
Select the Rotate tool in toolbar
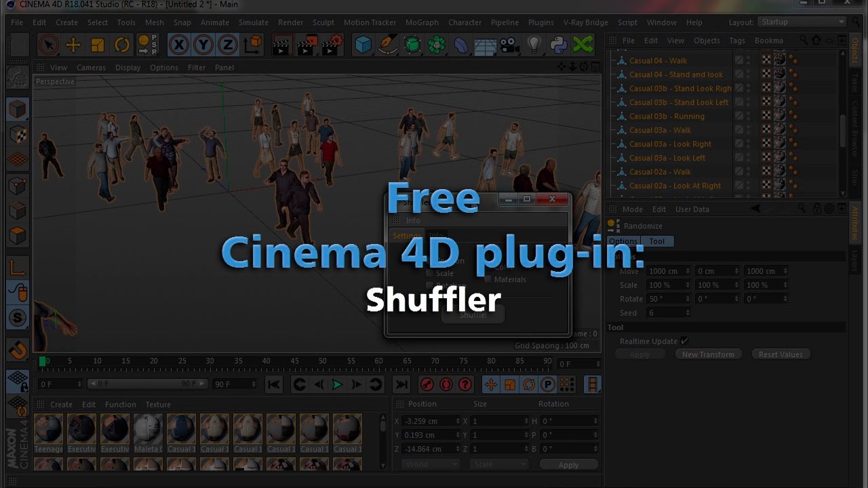pyautogui.click(x=122, y=45)
